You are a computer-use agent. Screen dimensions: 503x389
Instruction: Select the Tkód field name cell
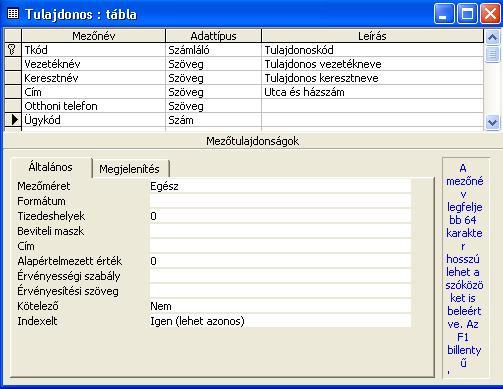(94, 50)
